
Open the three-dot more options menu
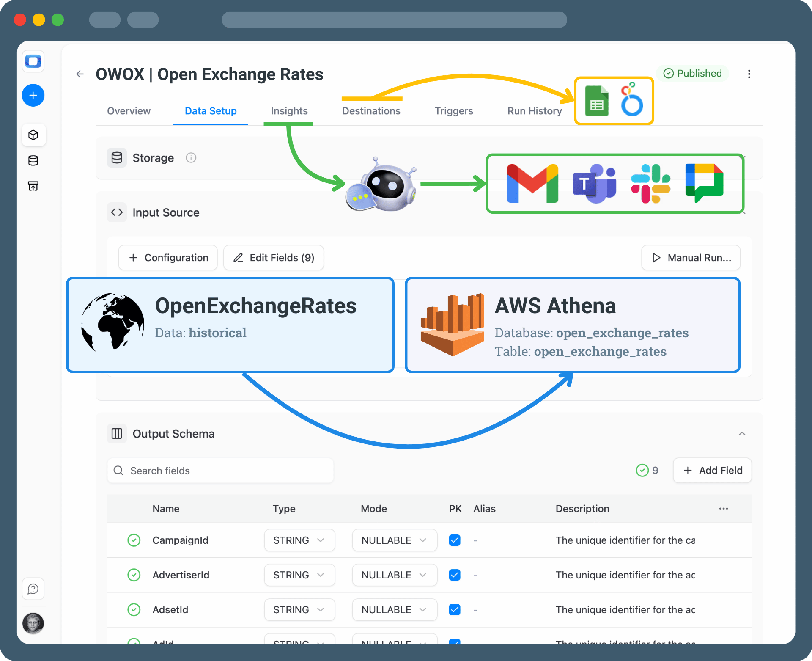point(749,74)
